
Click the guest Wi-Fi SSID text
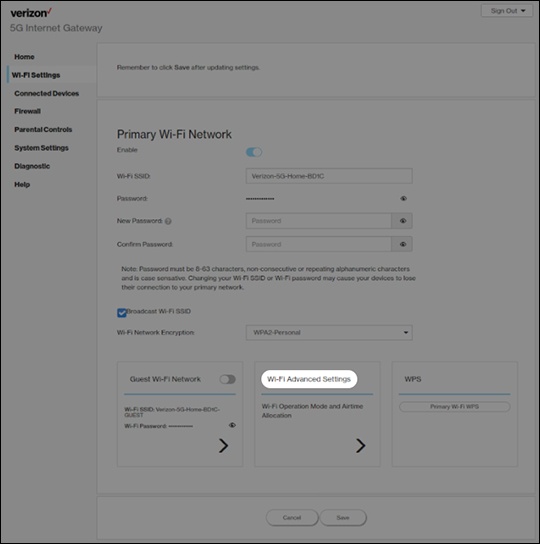172,412
